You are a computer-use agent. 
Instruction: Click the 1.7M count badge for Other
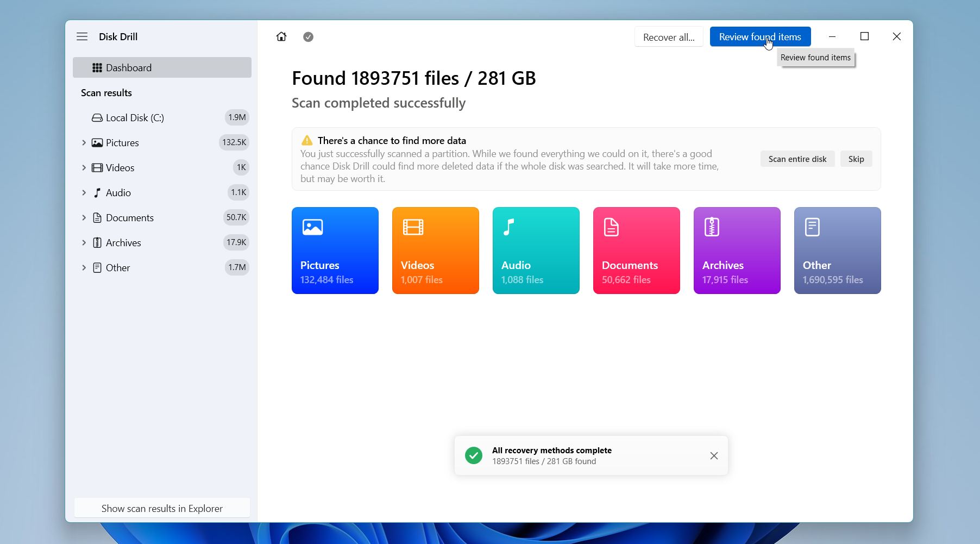click(x=237, y=267)
